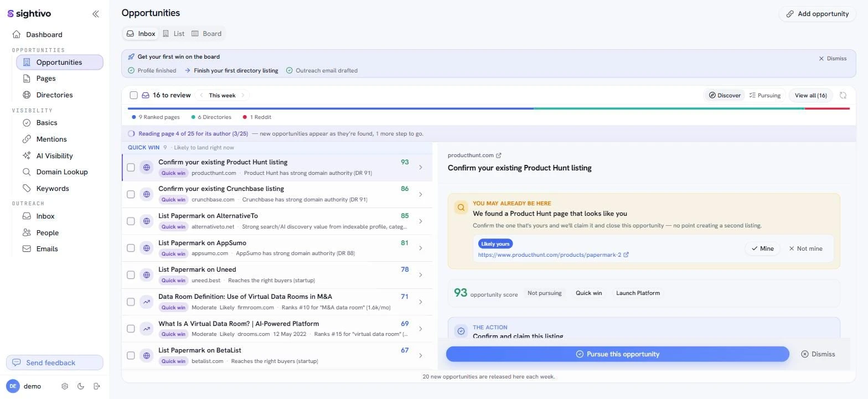Check the Uneed row checkbox
Viewport: 868px width, 399px height.
(131, 274)
